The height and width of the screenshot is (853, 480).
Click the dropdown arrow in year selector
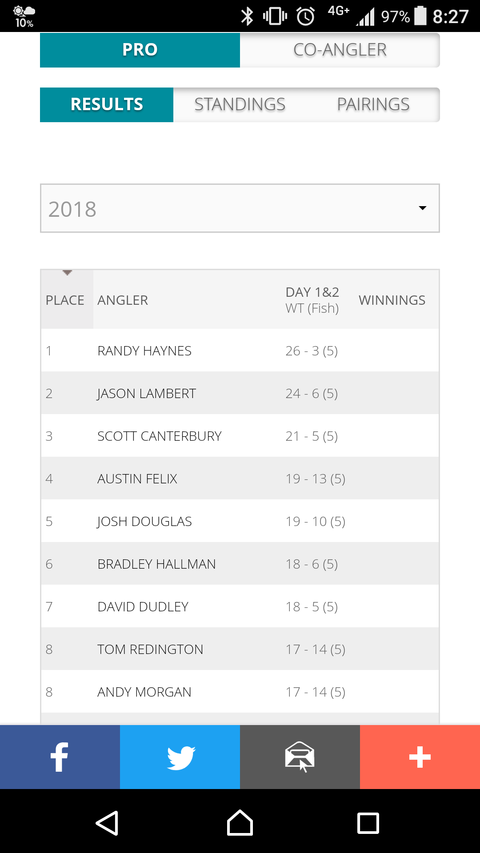click(422, 208)
